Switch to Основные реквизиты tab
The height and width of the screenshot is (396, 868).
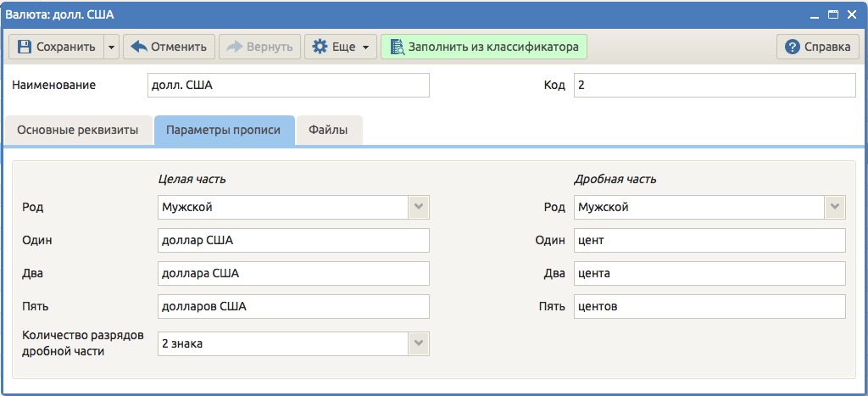pyautogui.click(x=77, y=131)
